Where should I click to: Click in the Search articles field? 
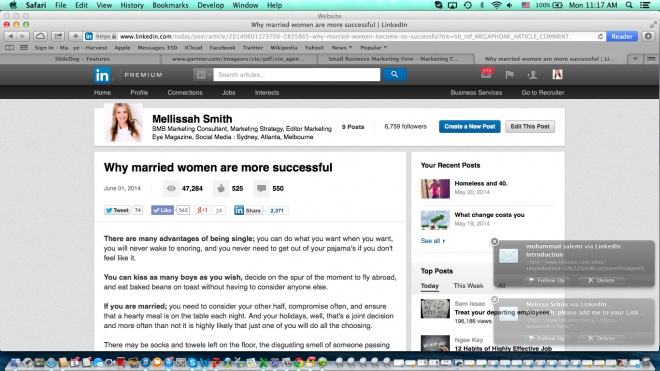click(x=296, y=75)
